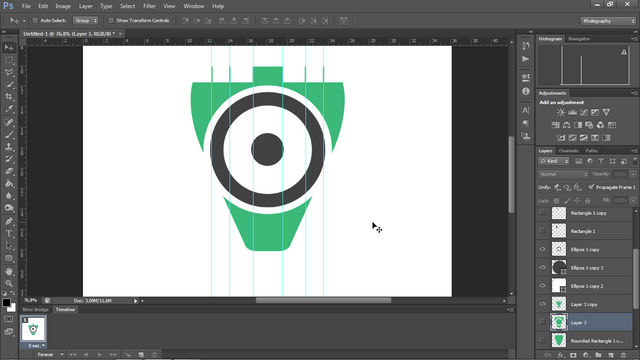
Task: Select the Hand tool
Action: click(x=9, y=271)
